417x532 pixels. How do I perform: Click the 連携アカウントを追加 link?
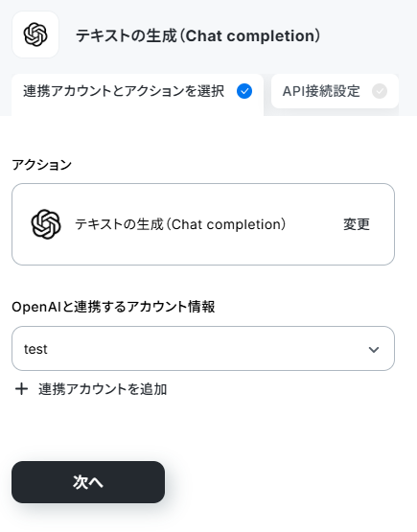click(103, 389)
